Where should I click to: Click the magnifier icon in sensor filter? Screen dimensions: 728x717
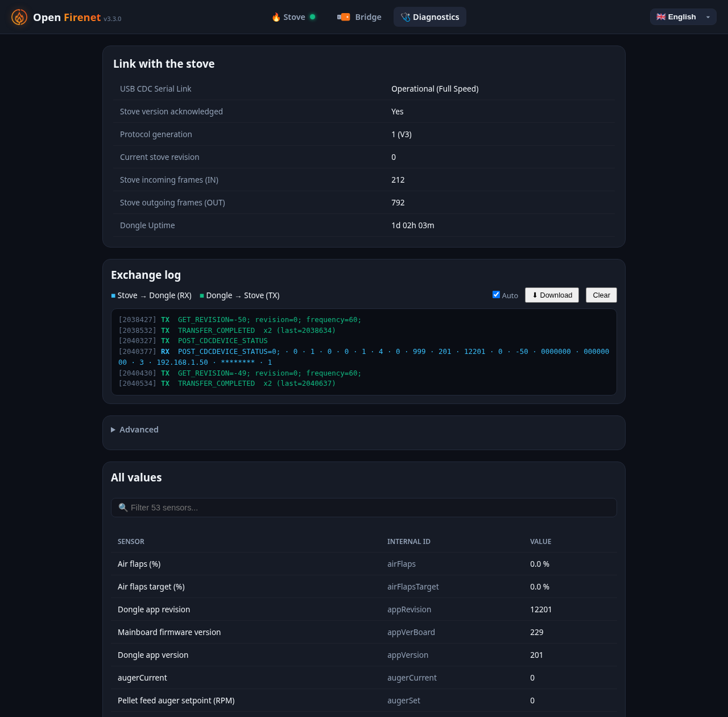[123, 508]
